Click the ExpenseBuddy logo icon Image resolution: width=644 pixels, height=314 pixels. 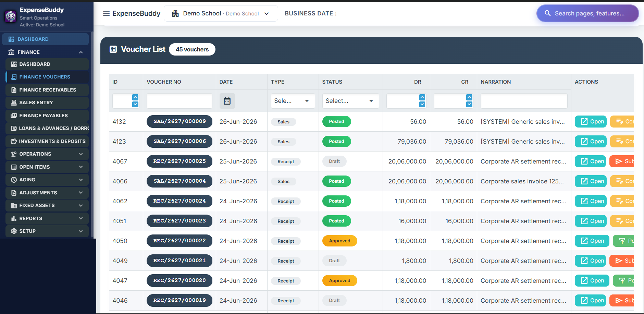click(x=11, y=16)
